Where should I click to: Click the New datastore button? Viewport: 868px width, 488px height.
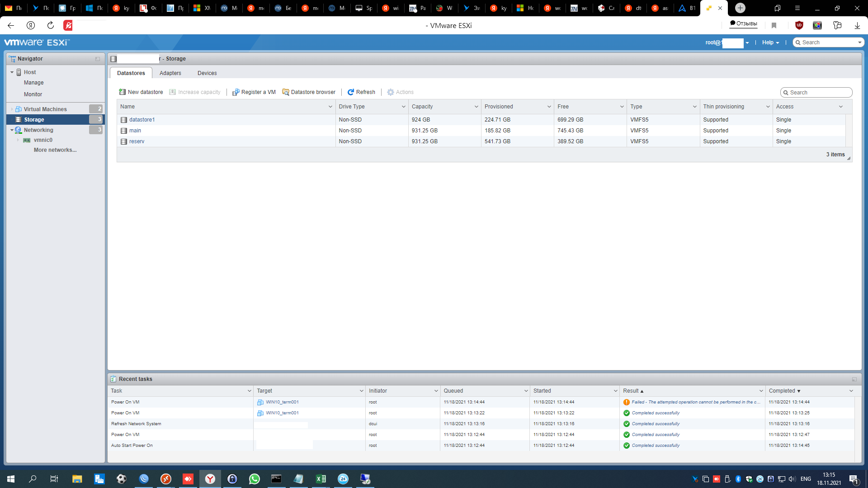[141, 92]
